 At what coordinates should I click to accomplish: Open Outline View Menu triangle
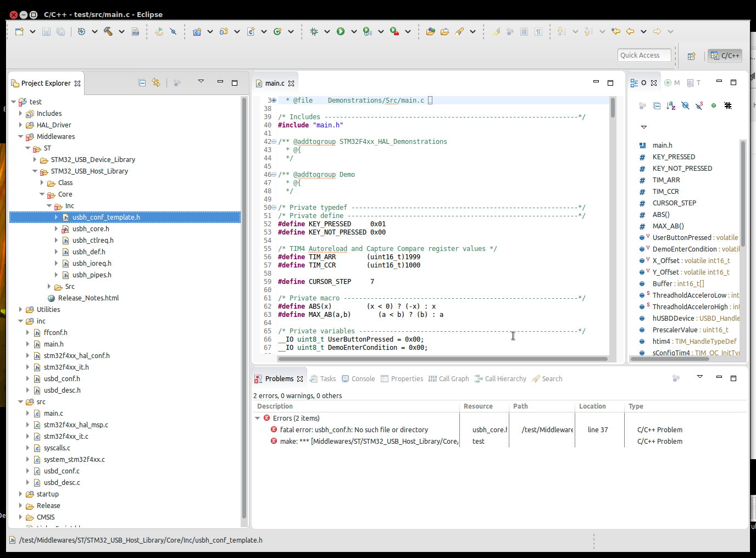tap(644, 127)
